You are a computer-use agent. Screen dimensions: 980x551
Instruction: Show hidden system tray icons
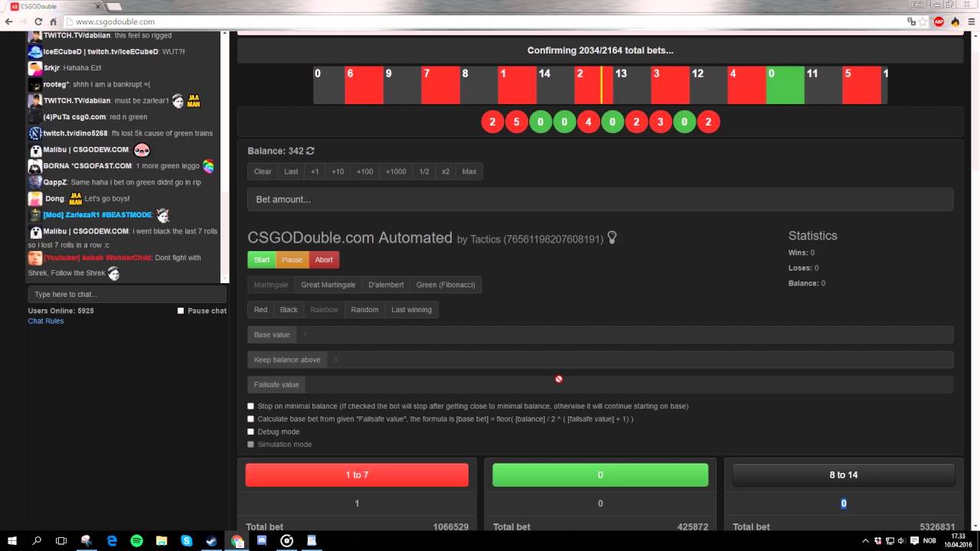(x=865, y=540)
